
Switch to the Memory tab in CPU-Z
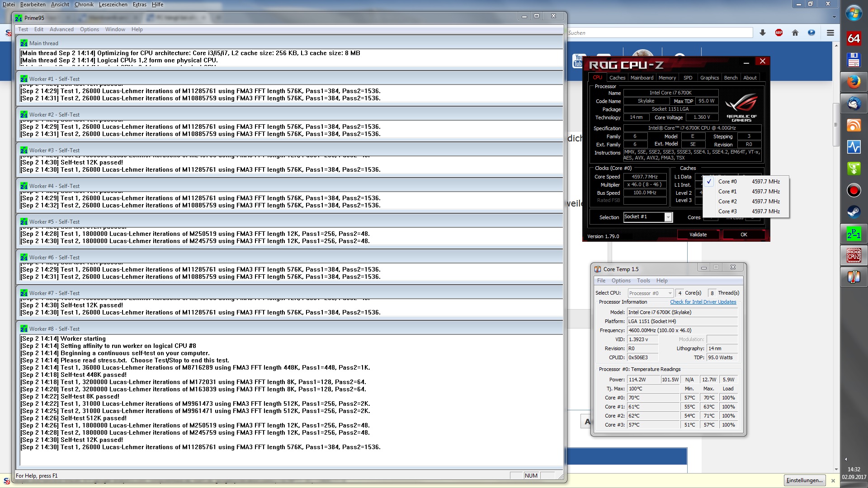point(667,78)
